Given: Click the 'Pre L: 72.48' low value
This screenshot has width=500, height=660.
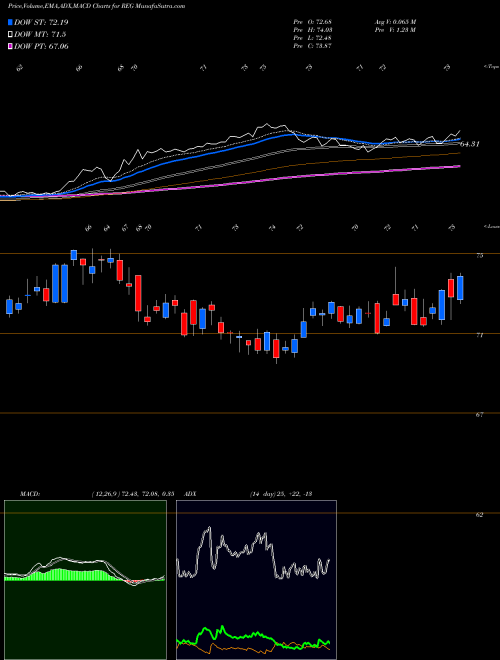Looking at the screenshot, I should click(x=312, y=38).
